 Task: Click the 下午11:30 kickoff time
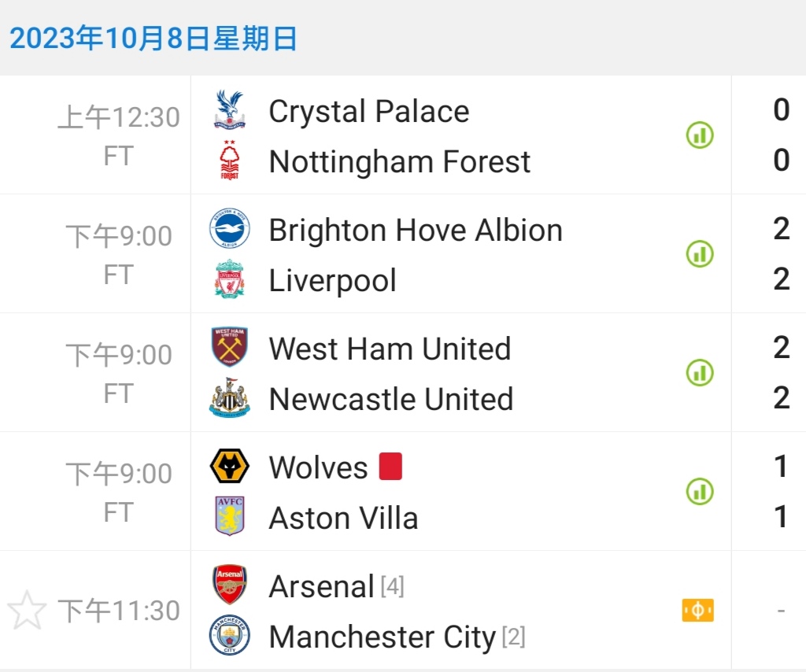click(x=119, y=611)
